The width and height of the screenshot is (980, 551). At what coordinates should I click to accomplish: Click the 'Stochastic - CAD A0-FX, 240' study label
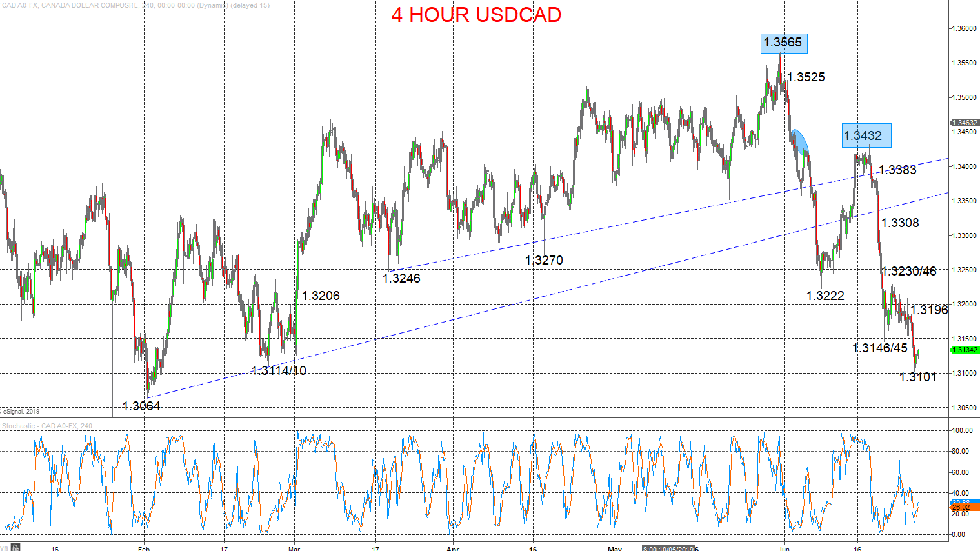[47, 426]
